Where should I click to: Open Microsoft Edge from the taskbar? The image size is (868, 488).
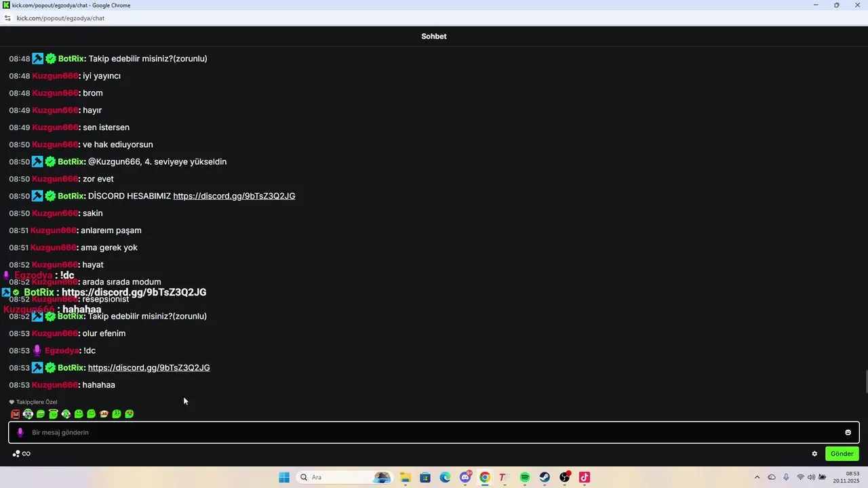[445, 477]
